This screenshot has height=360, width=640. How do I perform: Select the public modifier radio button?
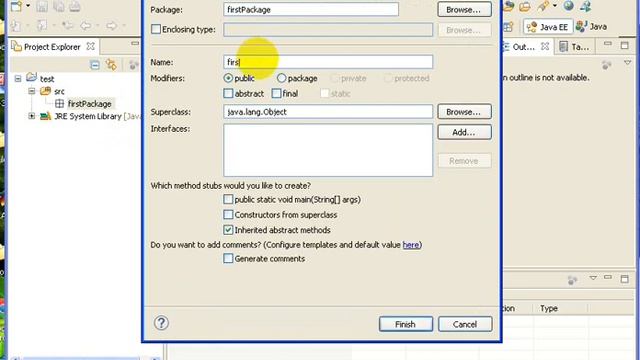[228, 78]
